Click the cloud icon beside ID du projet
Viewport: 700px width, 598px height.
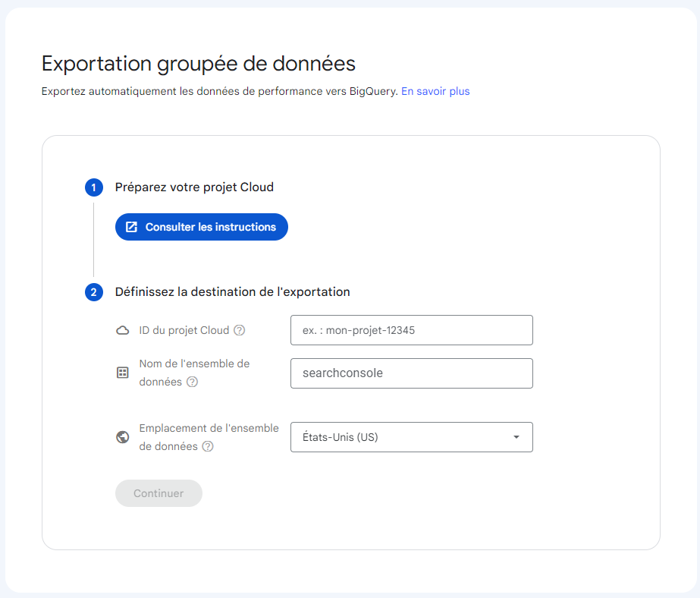(122, 330)
